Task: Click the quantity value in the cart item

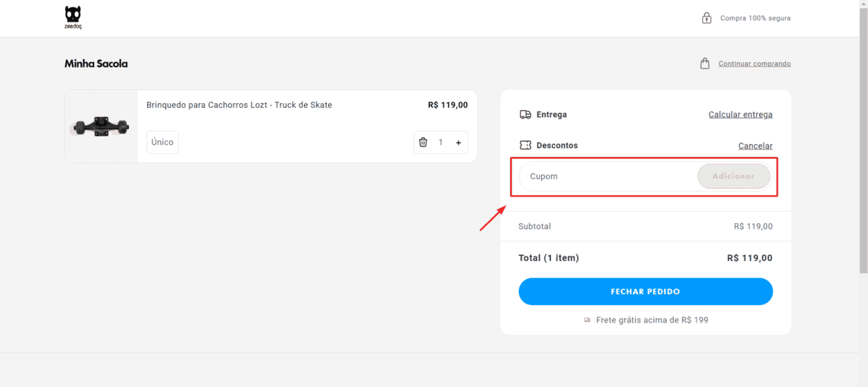Action: point(440,143)
